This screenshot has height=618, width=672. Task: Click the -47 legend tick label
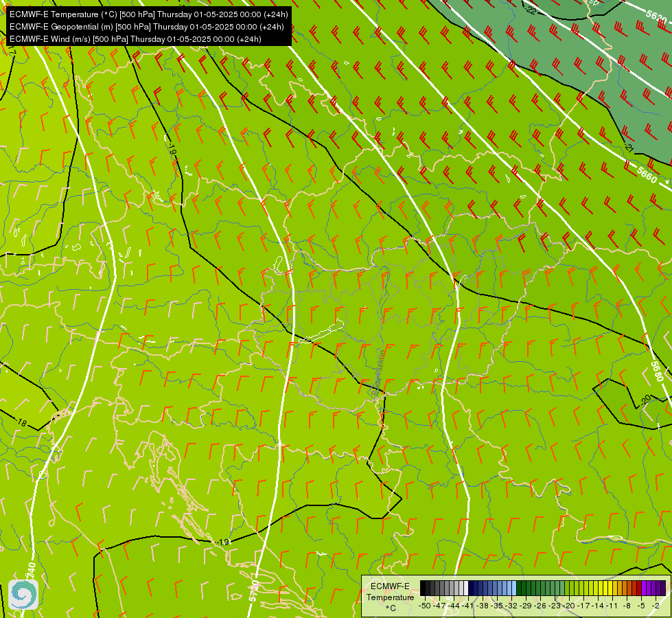click(439, 605)
